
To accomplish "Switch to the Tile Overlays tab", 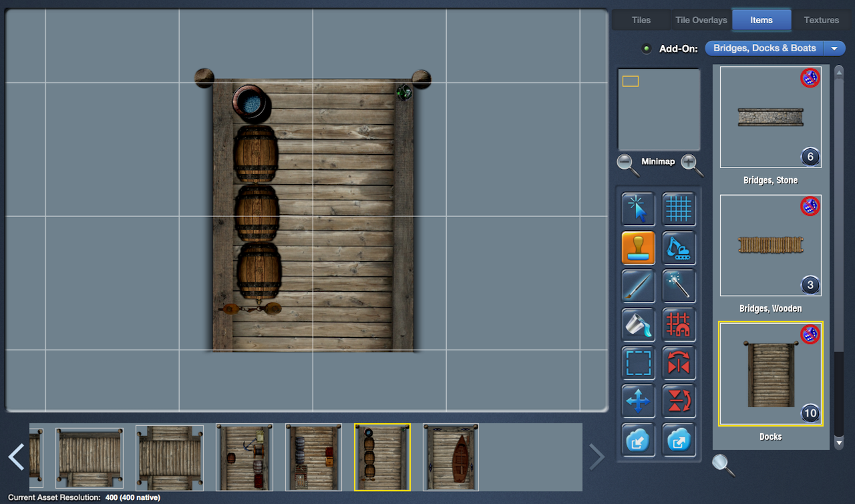I will pyautogui.click(x=701, y=20).
